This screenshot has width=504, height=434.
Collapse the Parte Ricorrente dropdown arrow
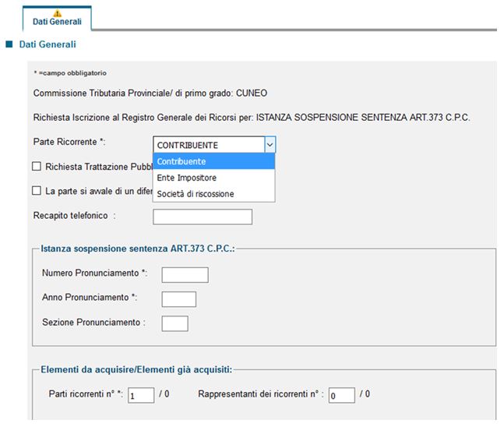coord(270,145)
